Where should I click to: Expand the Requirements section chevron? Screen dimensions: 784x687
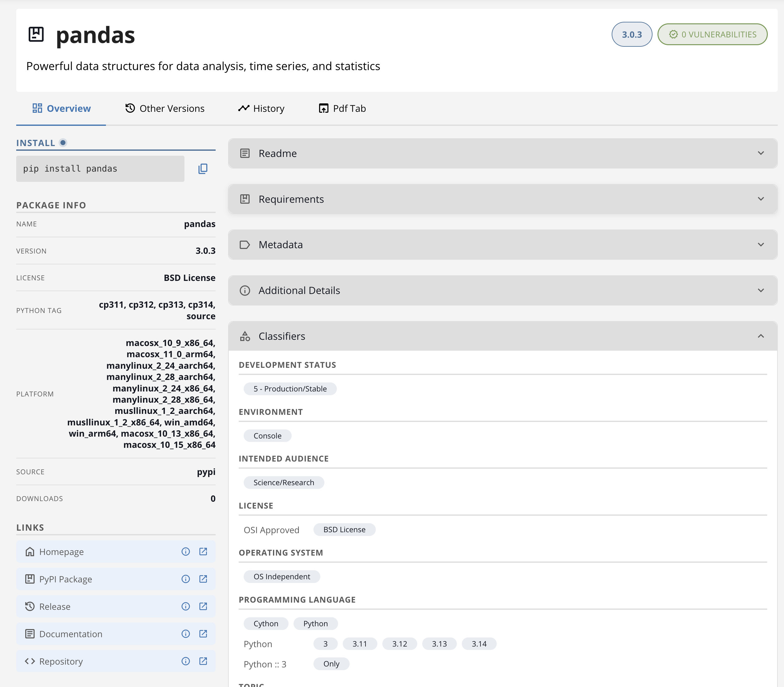coord(761,199)
